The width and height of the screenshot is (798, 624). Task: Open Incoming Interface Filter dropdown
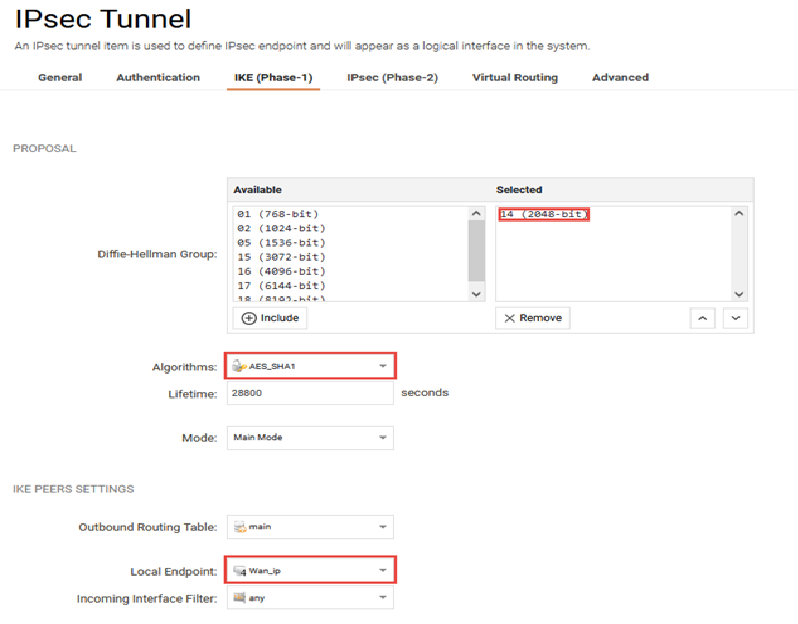tap(310, 598)
